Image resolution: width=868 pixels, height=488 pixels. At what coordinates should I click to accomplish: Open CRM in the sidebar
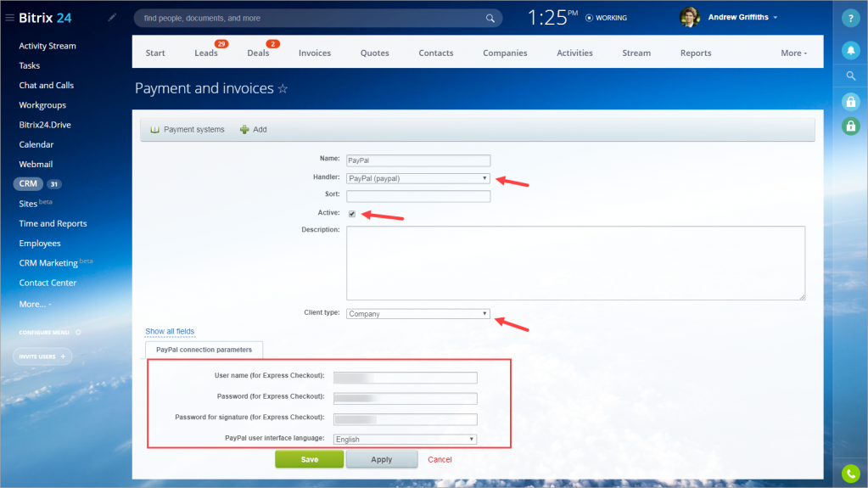28,184
